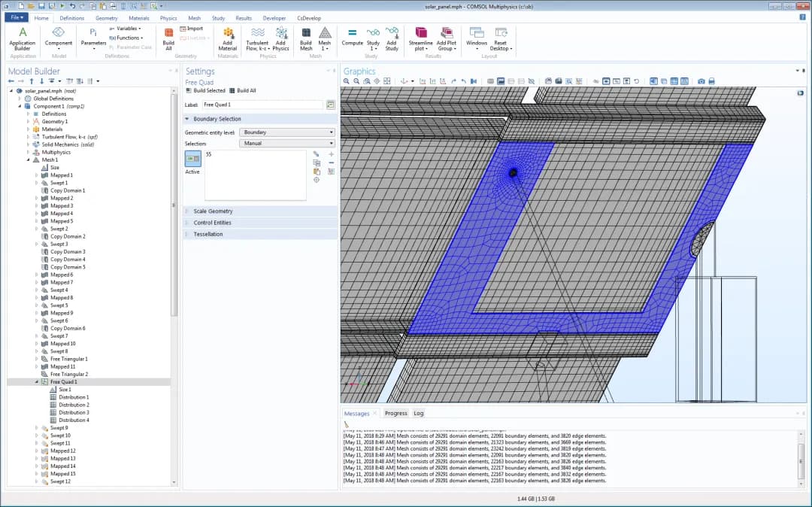Click the Label input field
This screenshot has width=812, height=507.
(262, 105)
